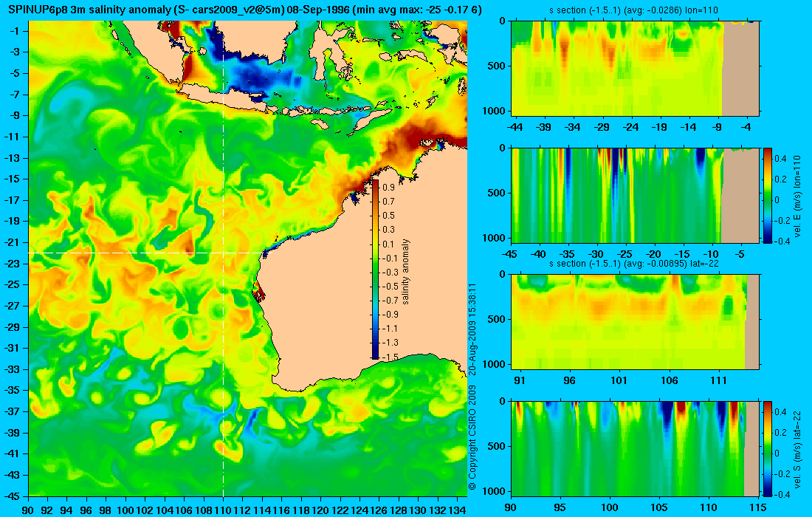The height and width of the screenshot is (517, 812).
Task: Click the '20-Aug-2009 15:38:11' timestamp text
Action: tap(472, 328)
